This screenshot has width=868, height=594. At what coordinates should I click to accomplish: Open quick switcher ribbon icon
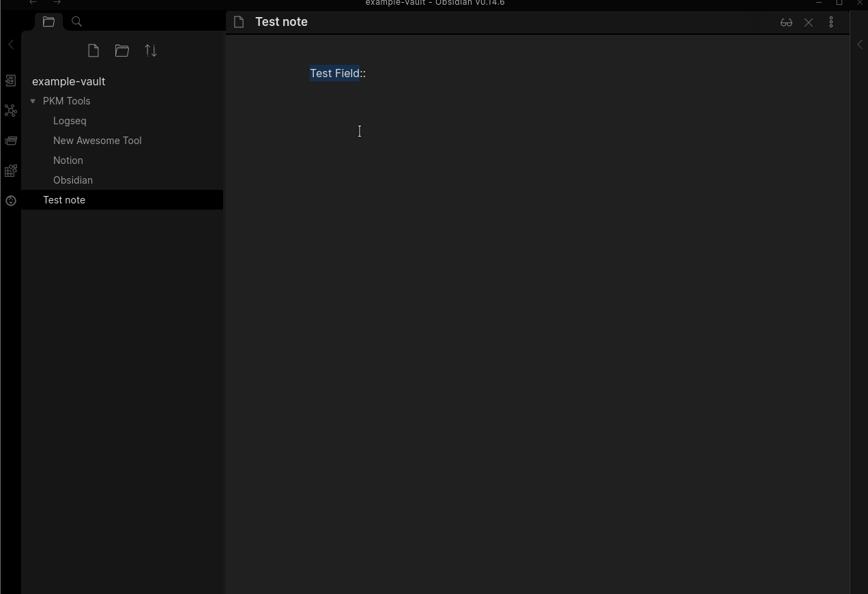pos(11,81)
